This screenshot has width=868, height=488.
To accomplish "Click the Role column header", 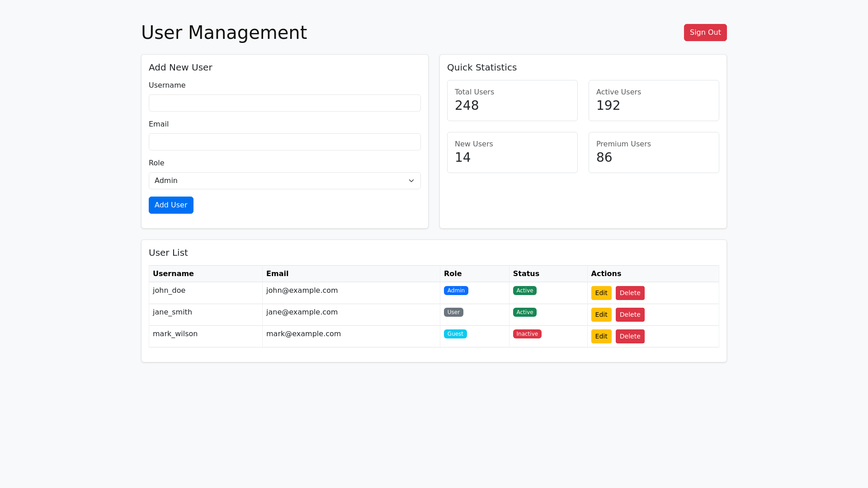I will (475, 274).
